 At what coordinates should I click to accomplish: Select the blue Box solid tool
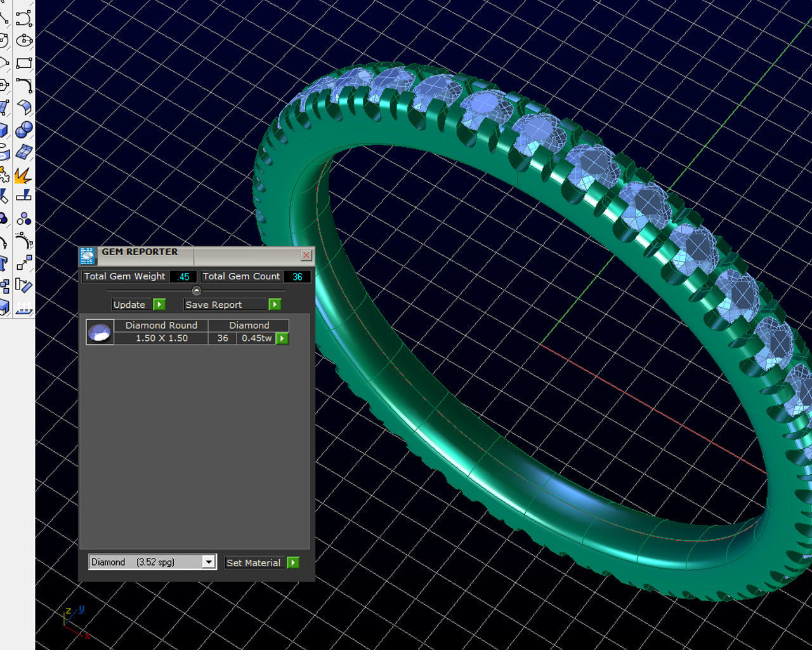pyautogui.click(x=4, y=129)
